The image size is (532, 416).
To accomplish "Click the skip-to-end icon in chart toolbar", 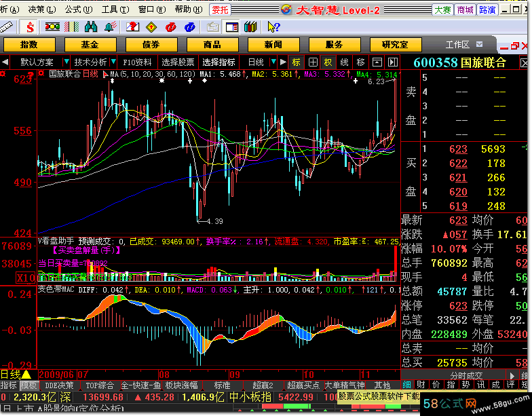I will pyautogui.click(x=392, y=62).
